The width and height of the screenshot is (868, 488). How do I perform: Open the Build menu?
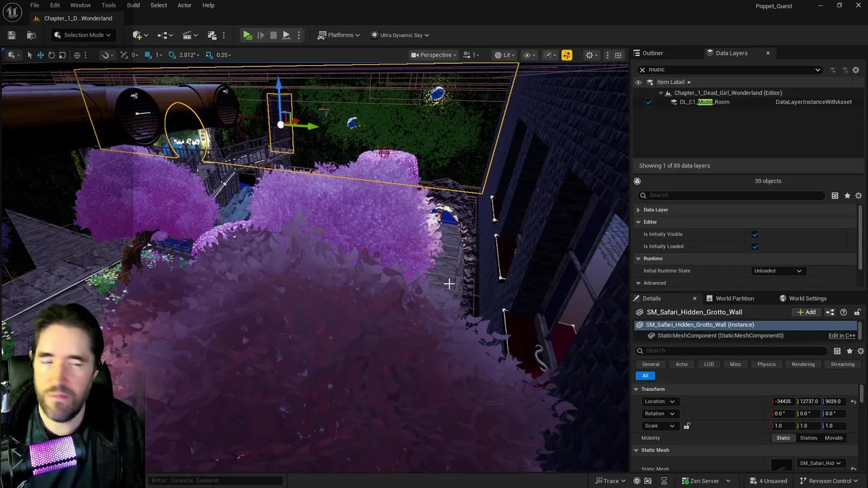click(133, 5)
